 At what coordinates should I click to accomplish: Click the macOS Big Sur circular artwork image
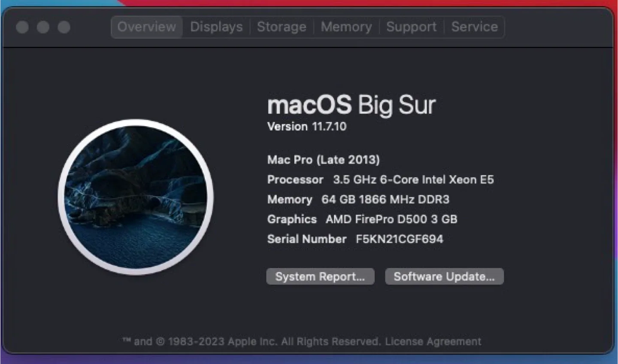click(135, 195)
